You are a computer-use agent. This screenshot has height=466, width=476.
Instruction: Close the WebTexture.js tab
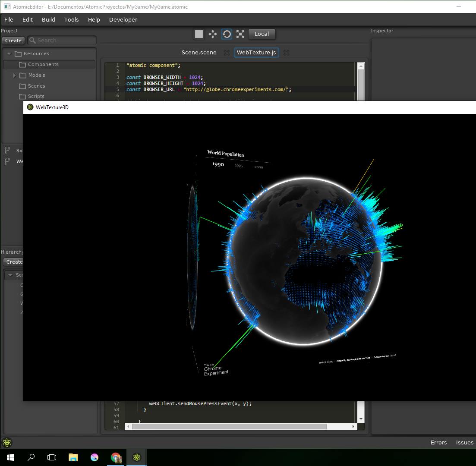click(x=286, y=53)
